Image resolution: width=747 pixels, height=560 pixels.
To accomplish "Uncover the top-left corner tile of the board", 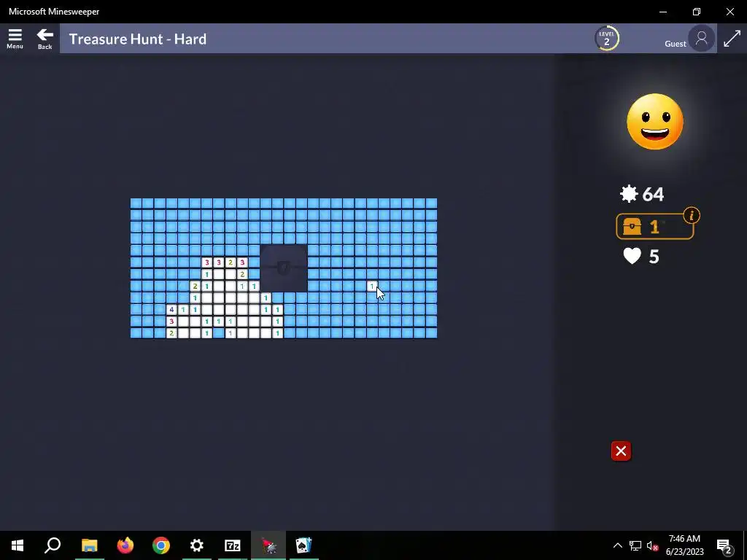I will tap(136, 203).
